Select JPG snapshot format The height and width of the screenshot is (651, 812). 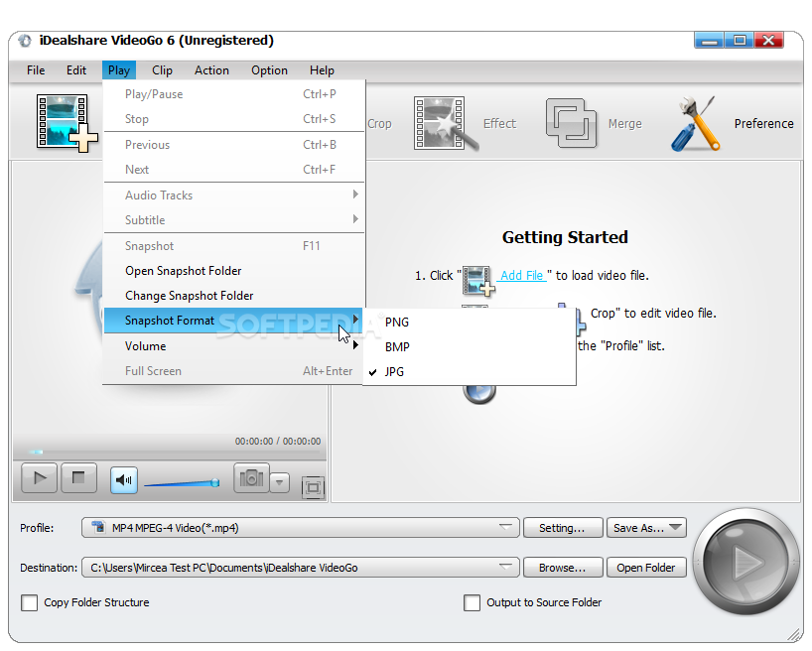click(x=470, y=372)
